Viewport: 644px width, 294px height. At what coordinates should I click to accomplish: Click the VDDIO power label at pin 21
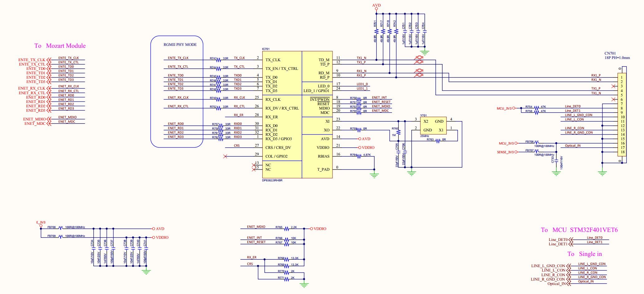(x=368, y=148)
